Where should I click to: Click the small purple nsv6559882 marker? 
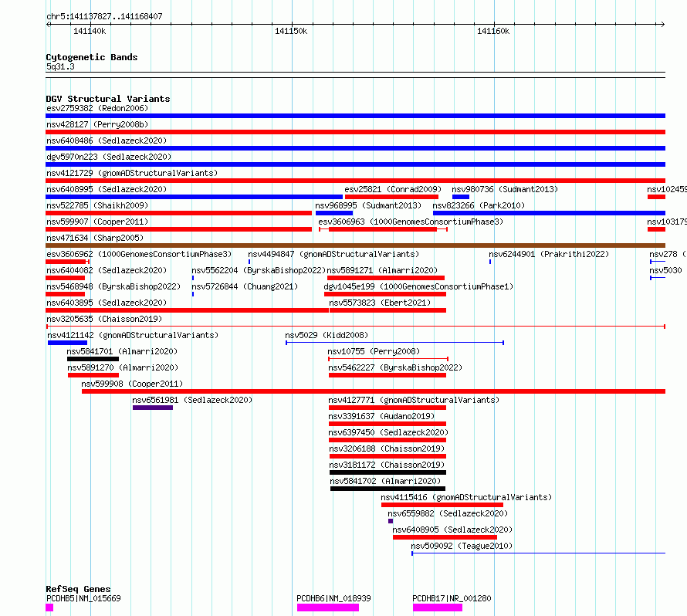(391, 521)
